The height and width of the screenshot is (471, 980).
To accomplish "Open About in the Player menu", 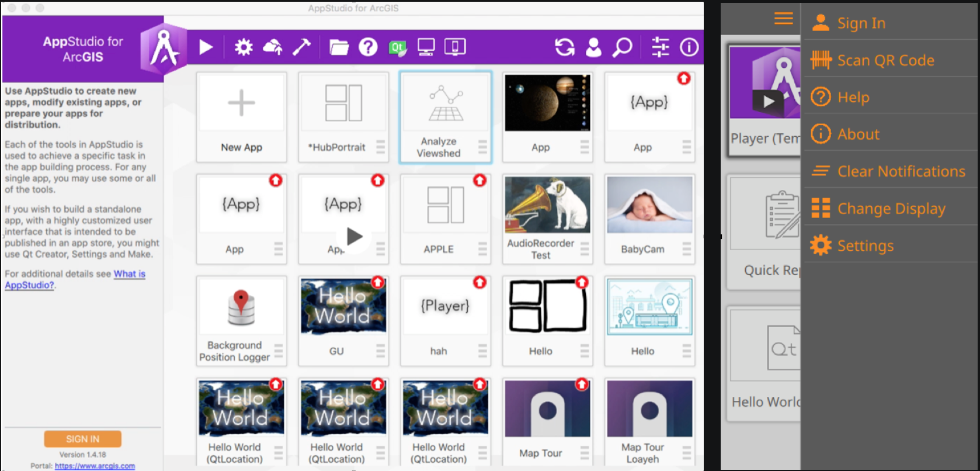I will [891, 134].
